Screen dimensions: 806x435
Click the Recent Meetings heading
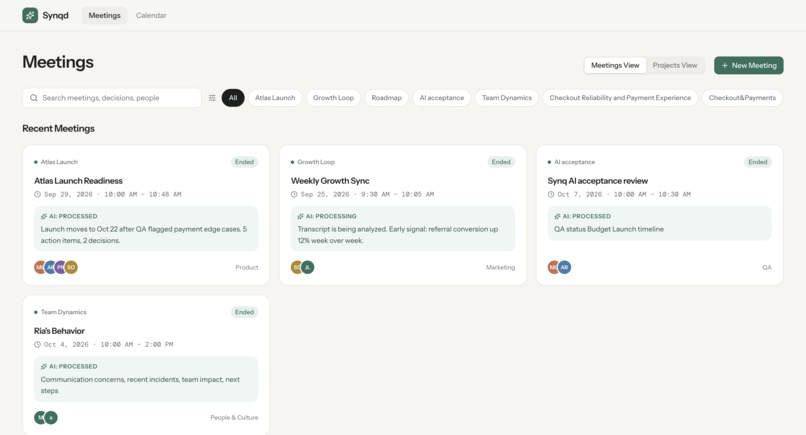(58, 129)
